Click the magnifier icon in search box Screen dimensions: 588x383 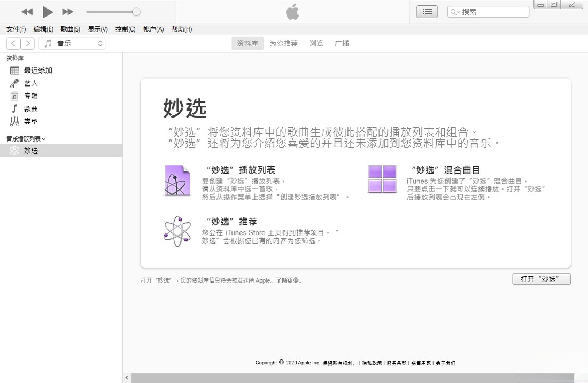[x=454, y=12]
